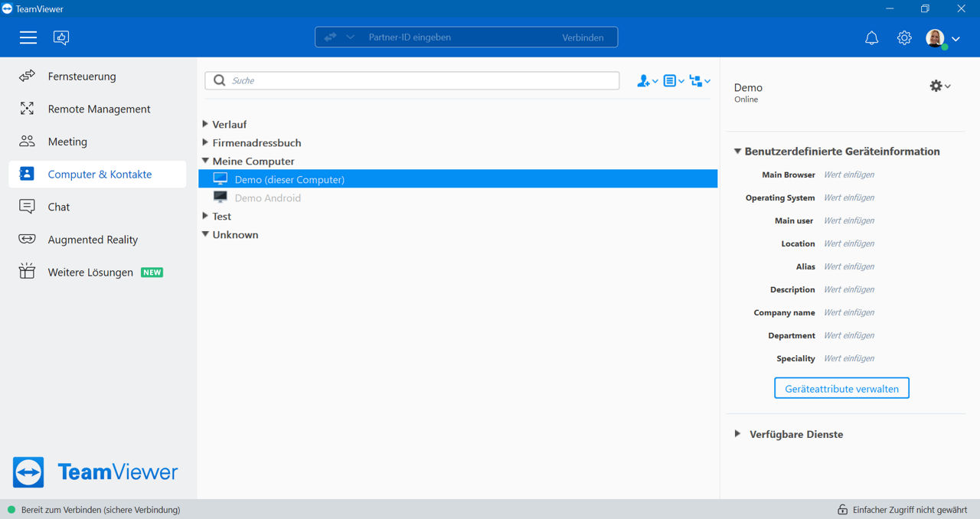
Task: Click the Geräteattribute verwalten button
Action: coord(841,388)
